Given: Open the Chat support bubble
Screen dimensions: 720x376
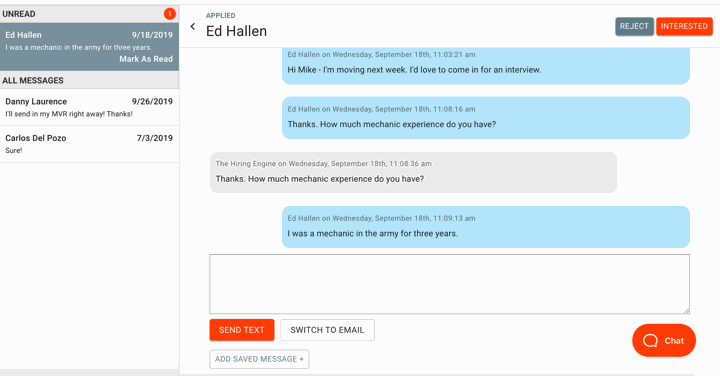Looking at the screenshot, I should [x=664, y=340].
